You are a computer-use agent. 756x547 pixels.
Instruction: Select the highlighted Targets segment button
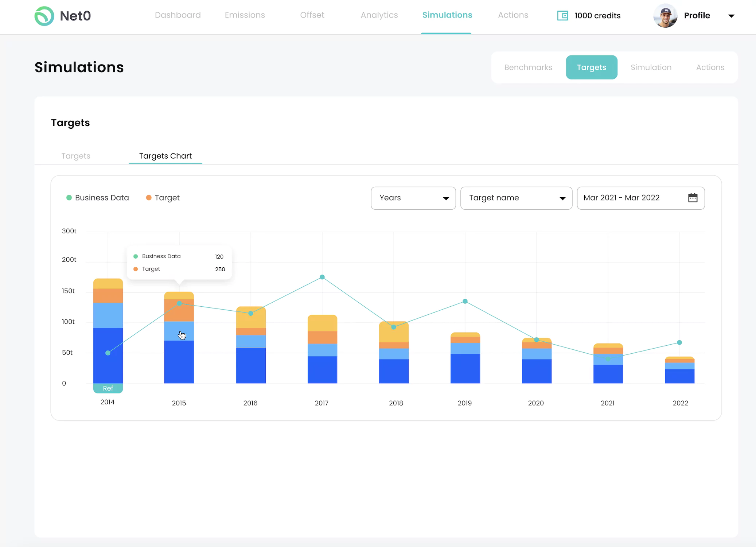click(x=591, y=67)
